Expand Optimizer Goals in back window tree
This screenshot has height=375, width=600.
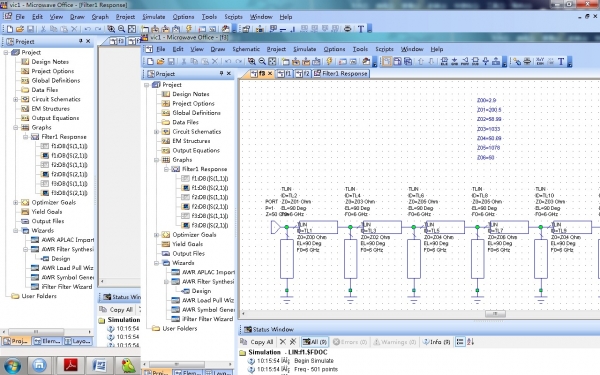coord(16,202)
